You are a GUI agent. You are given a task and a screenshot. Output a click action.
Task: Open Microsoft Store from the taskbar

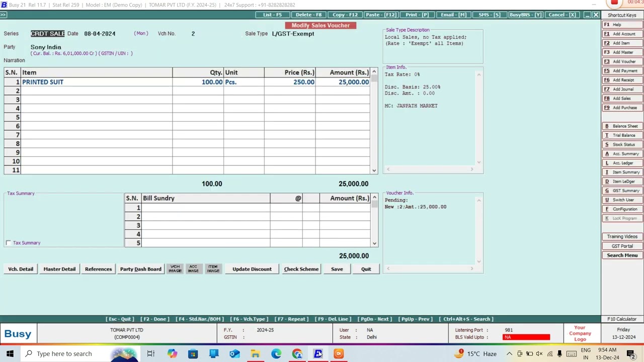(193, 353)
